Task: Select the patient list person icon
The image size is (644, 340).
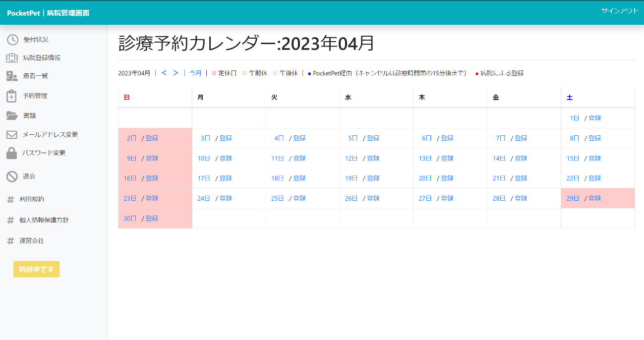Action: click(12, 76)
